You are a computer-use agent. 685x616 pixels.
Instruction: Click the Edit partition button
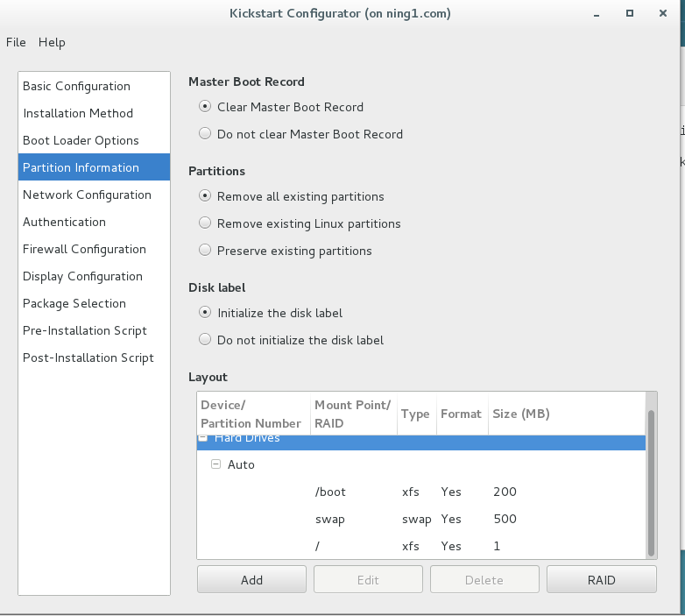point(368,580)
